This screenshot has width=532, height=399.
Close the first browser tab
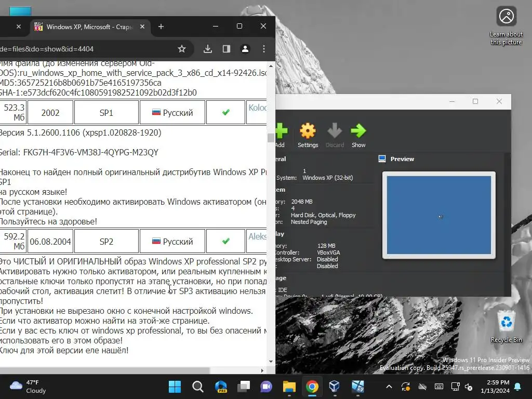tap(19, 26)
